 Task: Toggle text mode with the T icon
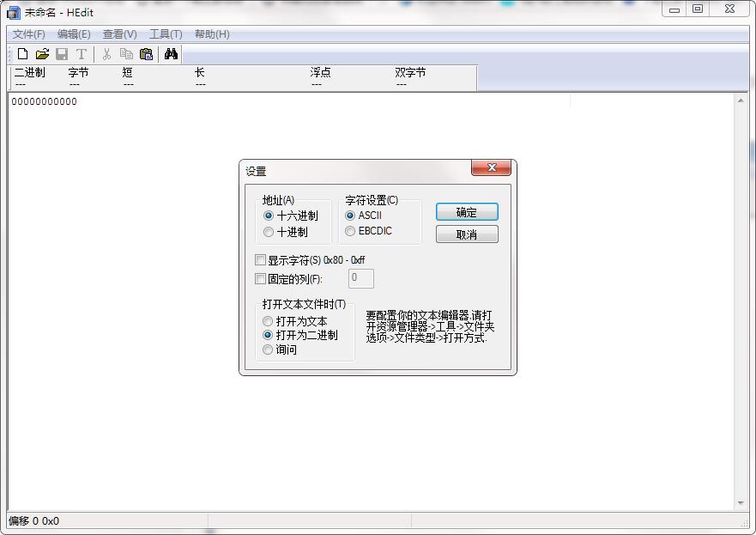81,54
